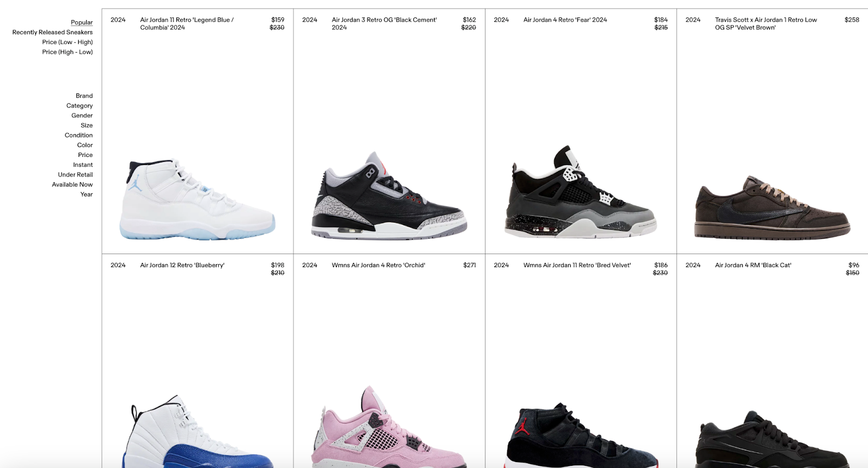Expand the Color filter
The width and height of the screenshot is (868, 468).
tap(85, 145)
